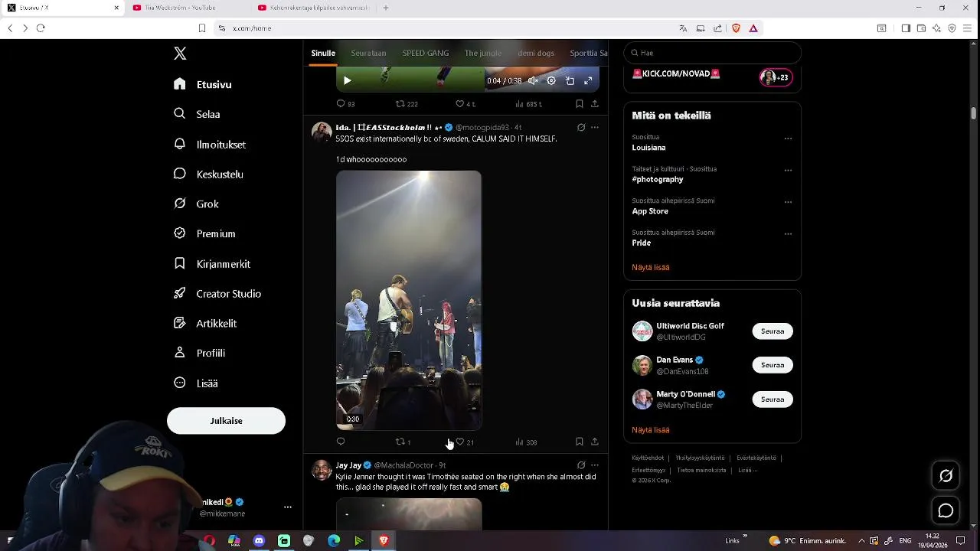980x551 pixels.
Task: Open Creator Studio in sidebar
Action: tap(218, 293)
